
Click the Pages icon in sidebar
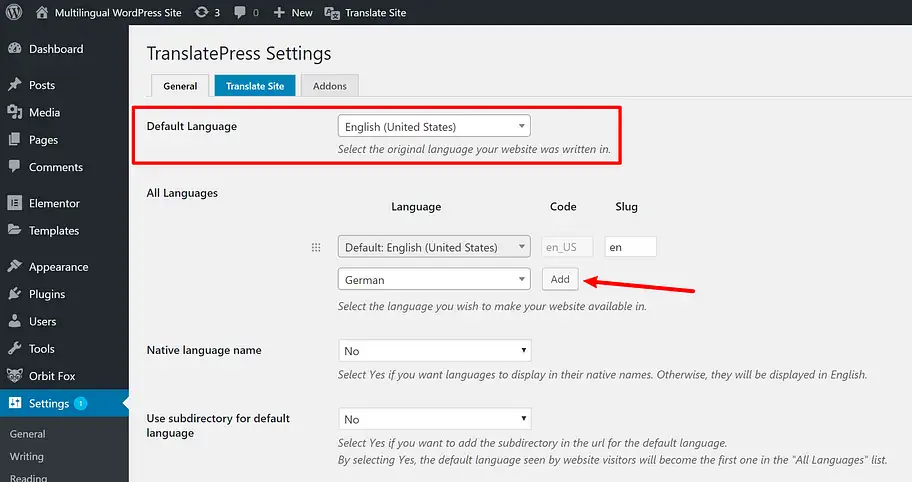[x=15, y=140]
